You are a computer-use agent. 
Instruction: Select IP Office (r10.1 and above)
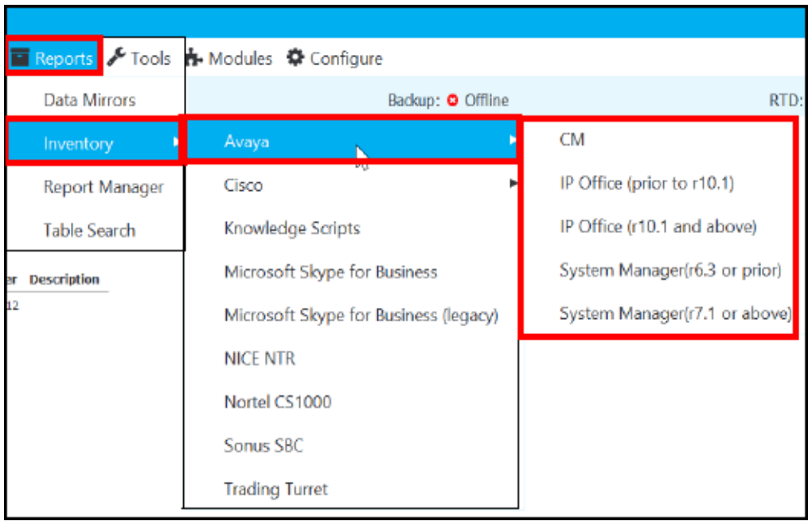click(x=658, y=226)
